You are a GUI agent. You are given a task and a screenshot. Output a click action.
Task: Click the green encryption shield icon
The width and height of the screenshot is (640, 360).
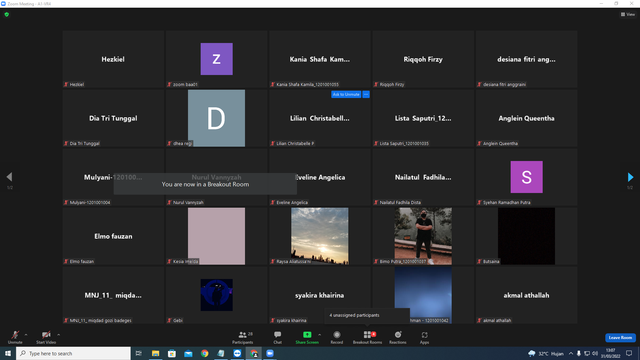click(7, 14)
